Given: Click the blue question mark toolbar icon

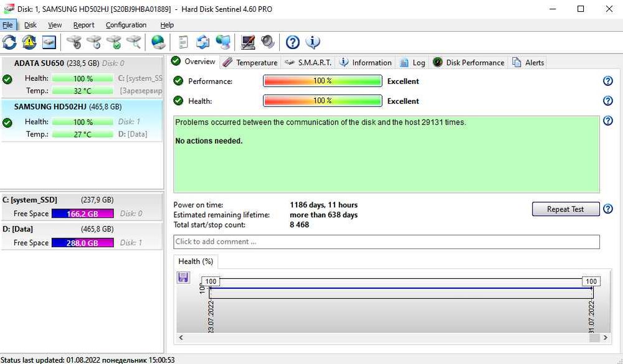Looking at the screenshot, I should (292, 42).
